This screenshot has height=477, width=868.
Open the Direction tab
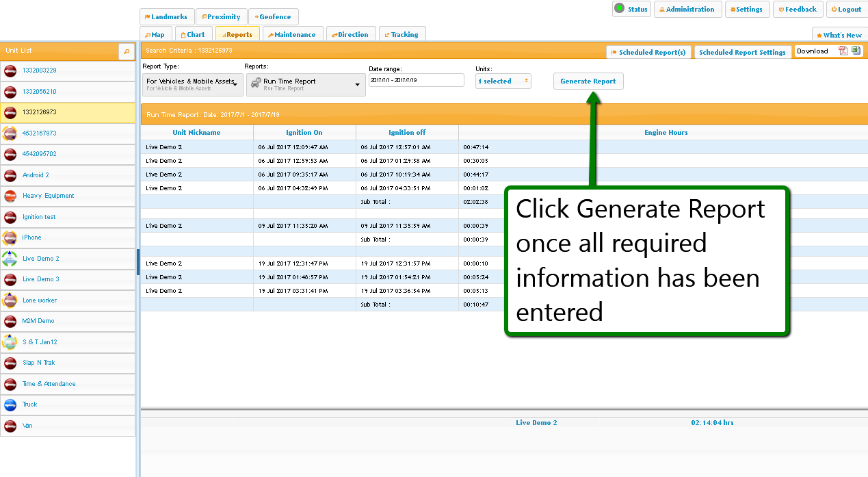(351, 35)
